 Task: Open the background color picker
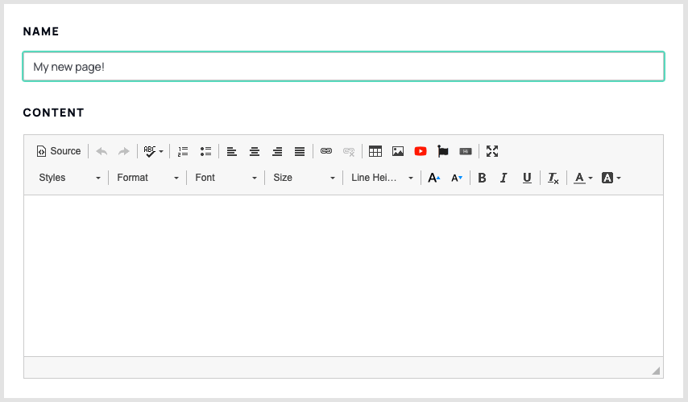611,178
